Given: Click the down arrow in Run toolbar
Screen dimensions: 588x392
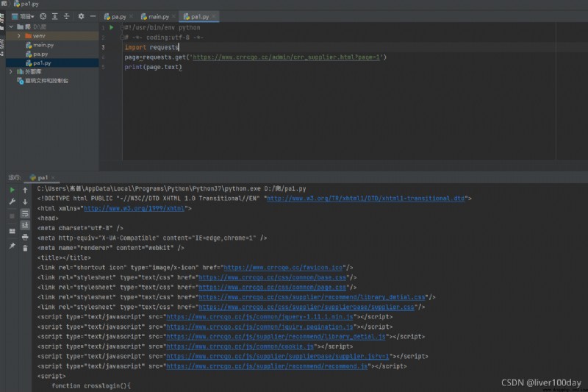Looking at the screenshot, I should tap(25, 202).
